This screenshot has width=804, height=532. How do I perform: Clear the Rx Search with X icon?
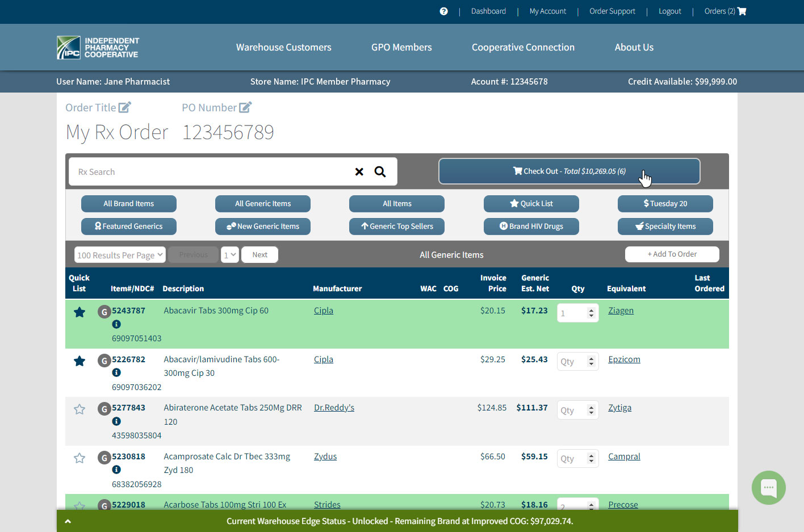pos(359,171)
